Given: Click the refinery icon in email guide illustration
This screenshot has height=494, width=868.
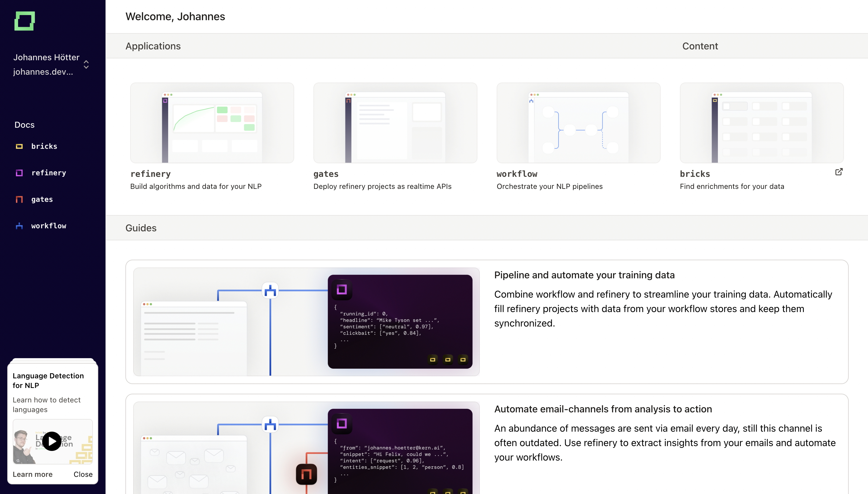Looking at the screenshot, I should coord(341,424).
